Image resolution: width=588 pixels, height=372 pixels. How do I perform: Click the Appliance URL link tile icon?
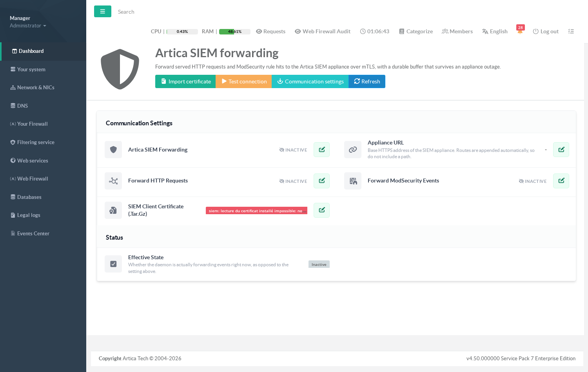353,150
